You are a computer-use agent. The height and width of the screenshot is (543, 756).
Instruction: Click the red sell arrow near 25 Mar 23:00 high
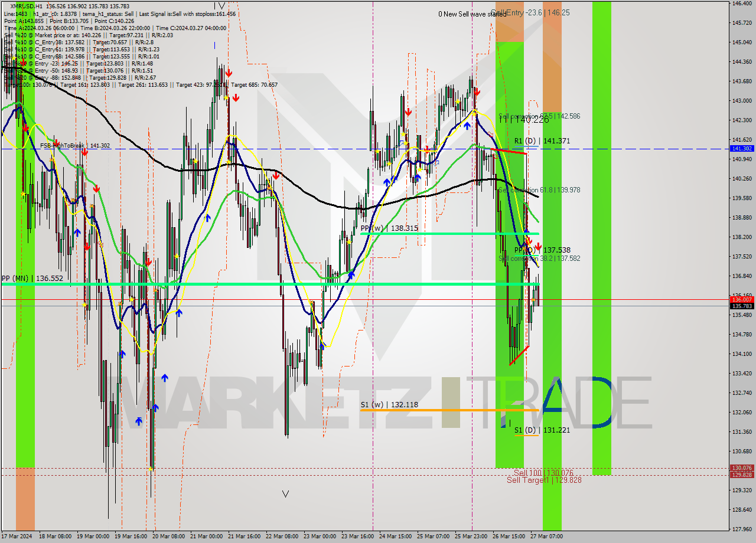pos(477,92)
